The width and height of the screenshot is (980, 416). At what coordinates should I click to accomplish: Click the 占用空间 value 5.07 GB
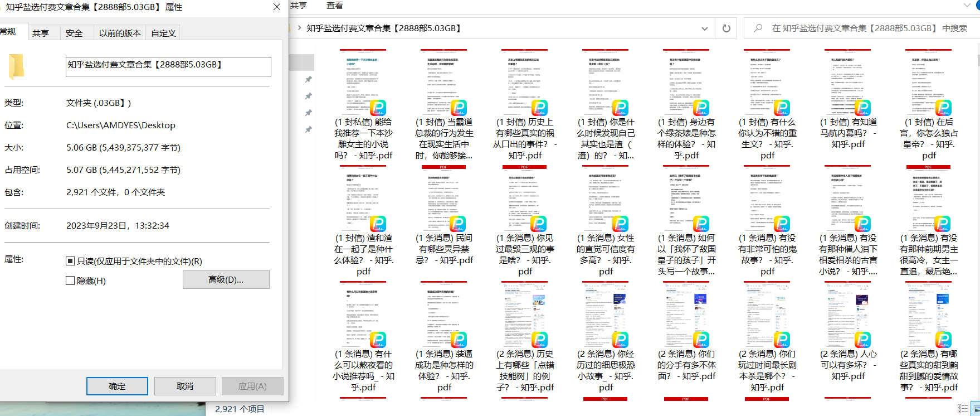pyautogui.click(x=123, y=170)
